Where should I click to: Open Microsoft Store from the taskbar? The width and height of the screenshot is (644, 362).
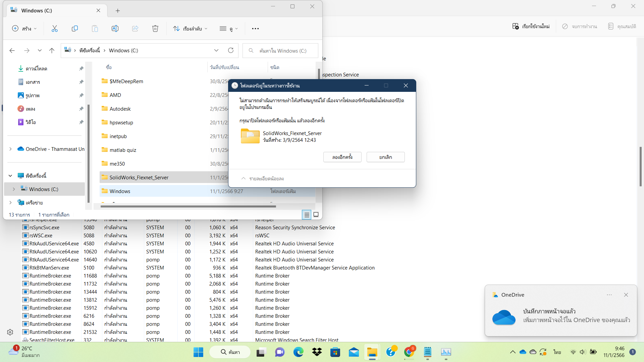click(335, 352)
